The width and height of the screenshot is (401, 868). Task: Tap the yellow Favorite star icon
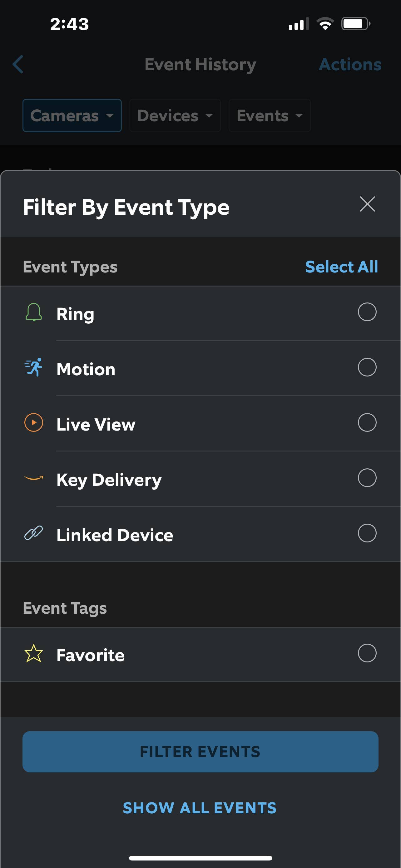point(34,653)
